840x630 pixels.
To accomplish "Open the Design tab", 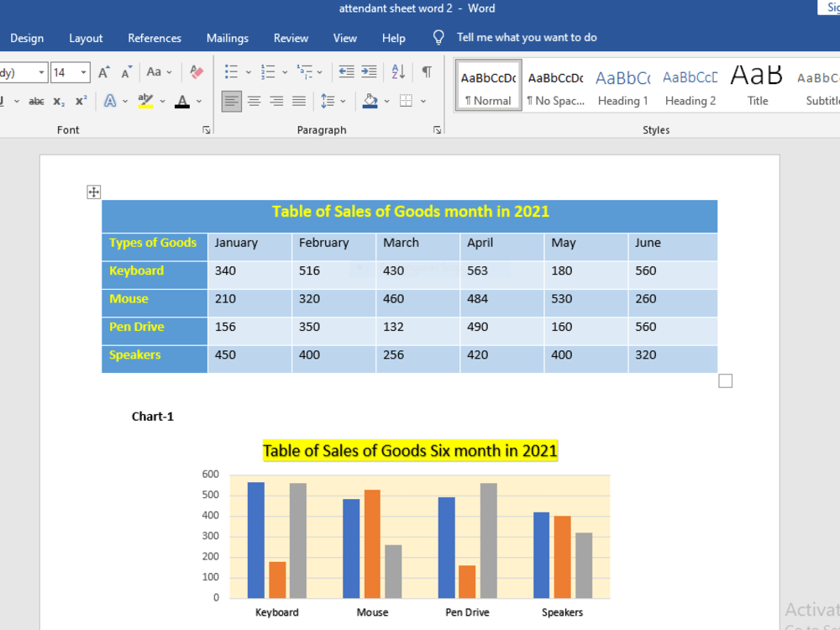I will (x=27, y=38).
